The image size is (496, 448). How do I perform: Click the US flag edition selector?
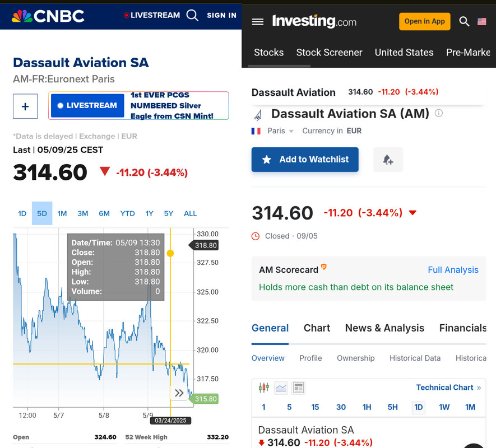482,21
